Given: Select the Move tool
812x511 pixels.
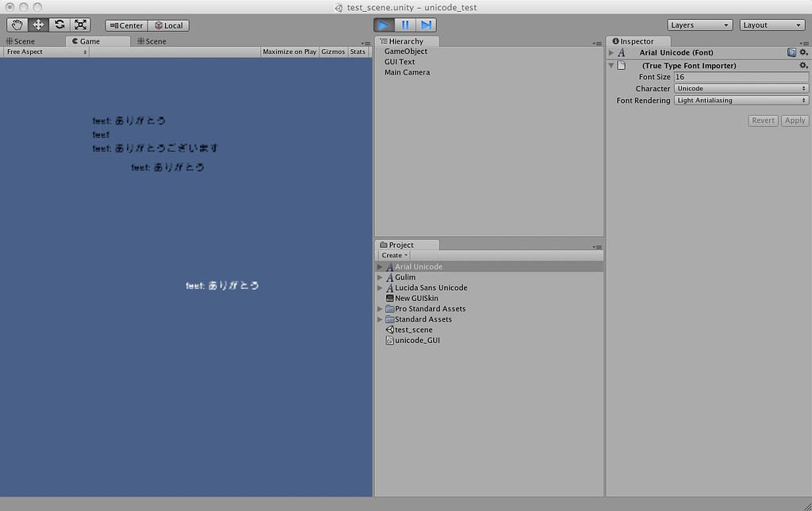Looking at the screenshot, I should (x=37, y=25).
